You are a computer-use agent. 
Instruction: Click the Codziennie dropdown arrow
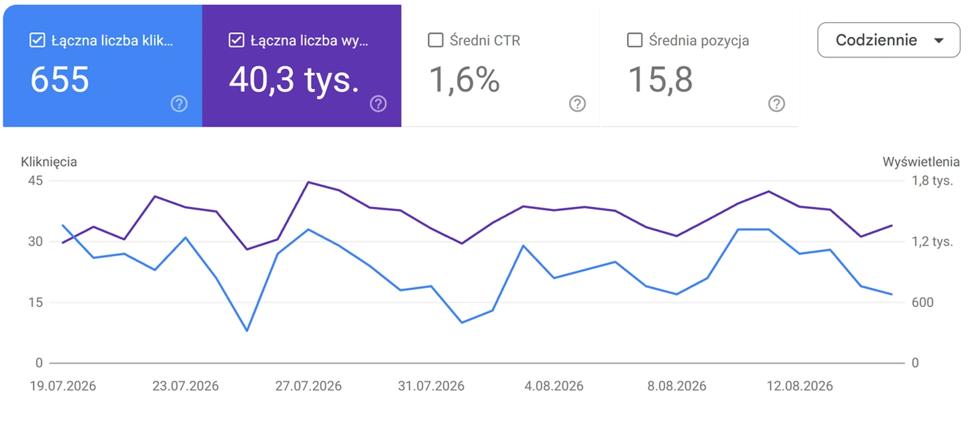[x=938, y=40]
